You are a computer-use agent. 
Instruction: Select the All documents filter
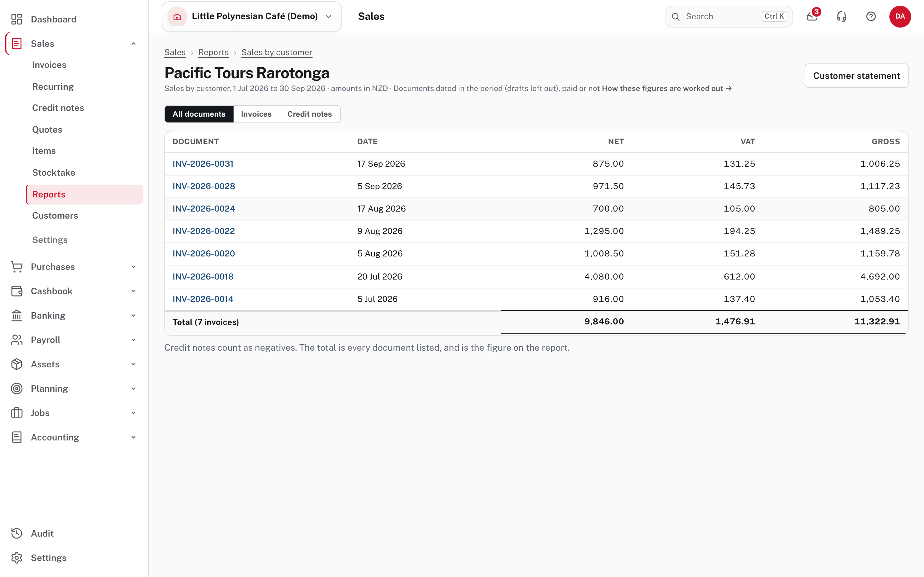click(x=199, y=114)
